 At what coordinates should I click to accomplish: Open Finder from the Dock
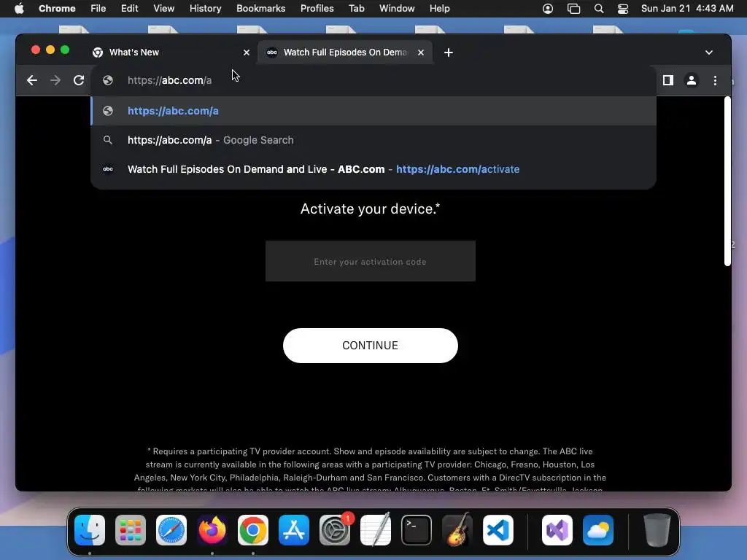click(x=90, y=530)
